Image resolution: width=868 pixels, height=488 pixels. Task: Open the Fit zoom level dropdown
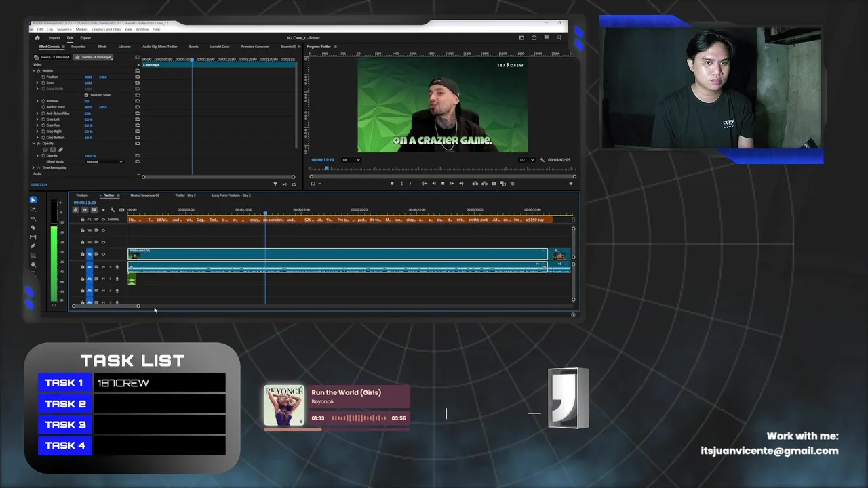[351, 160]
